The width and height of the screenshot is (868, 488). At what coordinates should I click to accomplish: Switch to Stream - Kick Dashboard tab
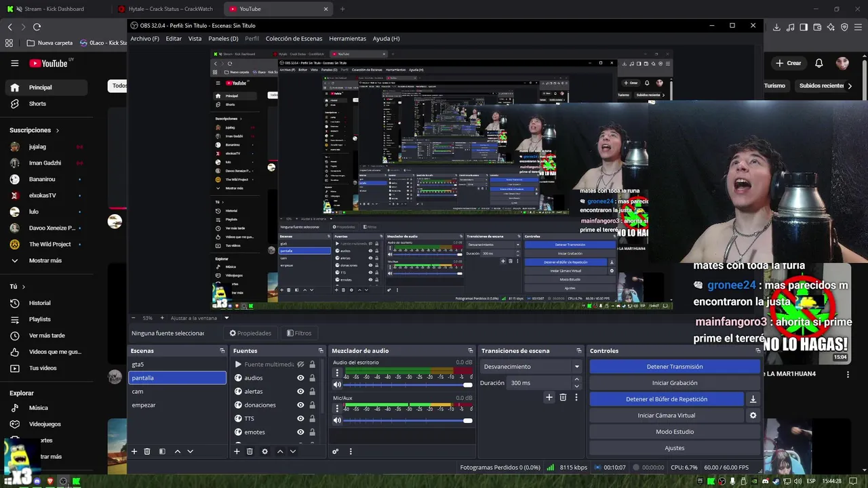[54, 9]
